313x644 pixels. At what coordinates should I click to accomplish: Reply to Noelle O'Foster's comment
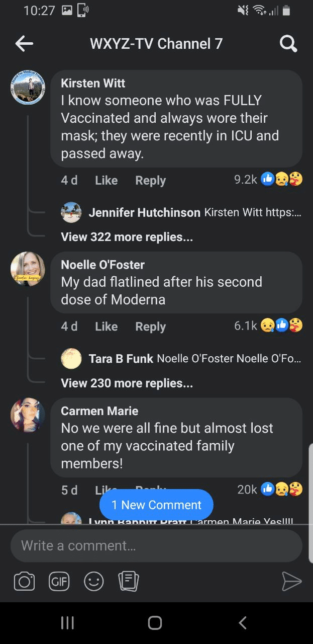(150, 327)
